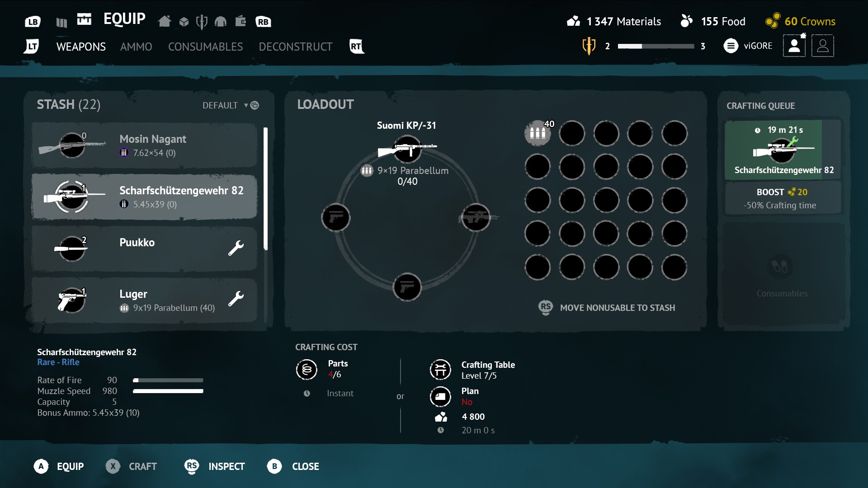Click the wrench icon on Luger

pos(236,299)
